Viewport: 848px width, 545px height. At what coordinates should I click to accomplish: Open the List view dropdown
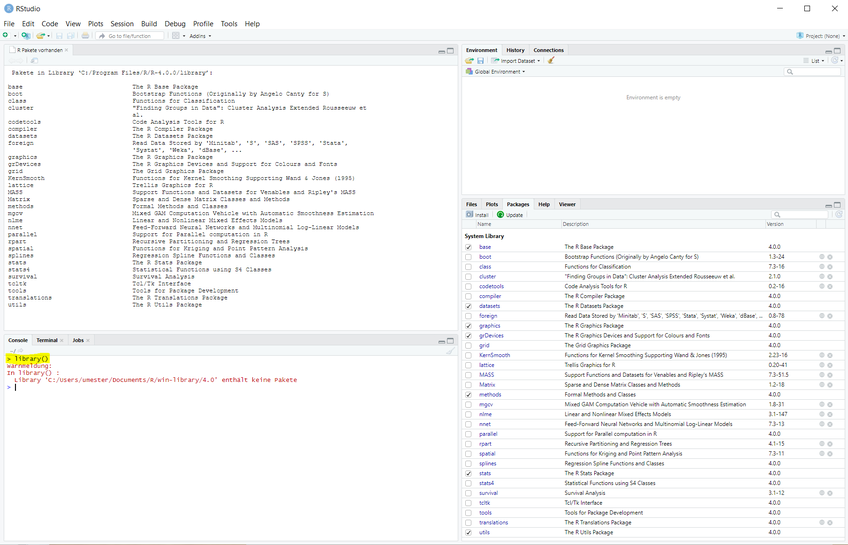pyautogui.click(x=813, y=61)
